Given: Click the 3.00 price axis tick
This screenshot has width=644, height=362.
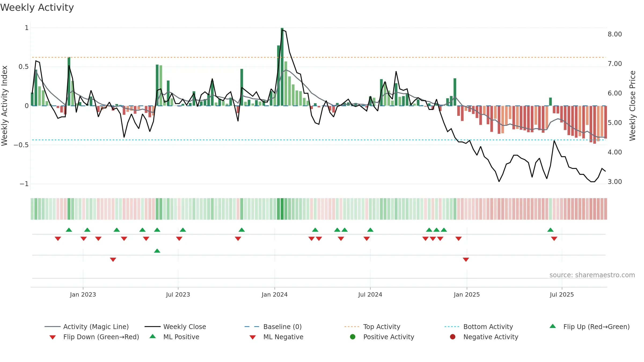Looking at the screenshot, I should point(615,182).
